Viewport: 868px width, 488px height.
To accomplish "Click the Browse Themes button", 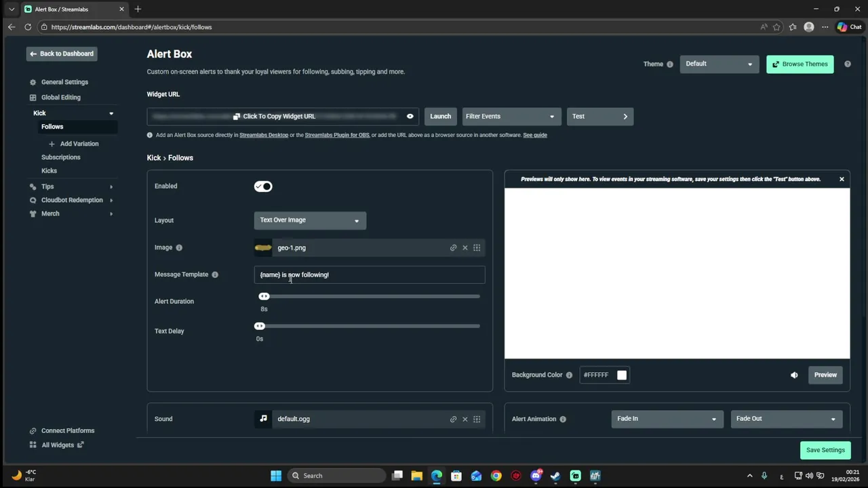I will pos(800,64).
